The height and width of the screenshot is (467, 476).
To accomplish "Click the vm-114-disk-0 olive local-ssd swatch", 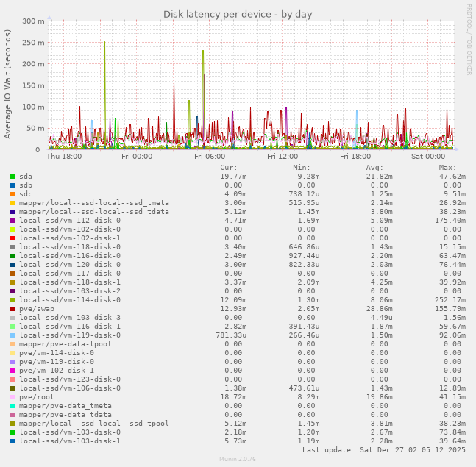I will coord(13,300).
